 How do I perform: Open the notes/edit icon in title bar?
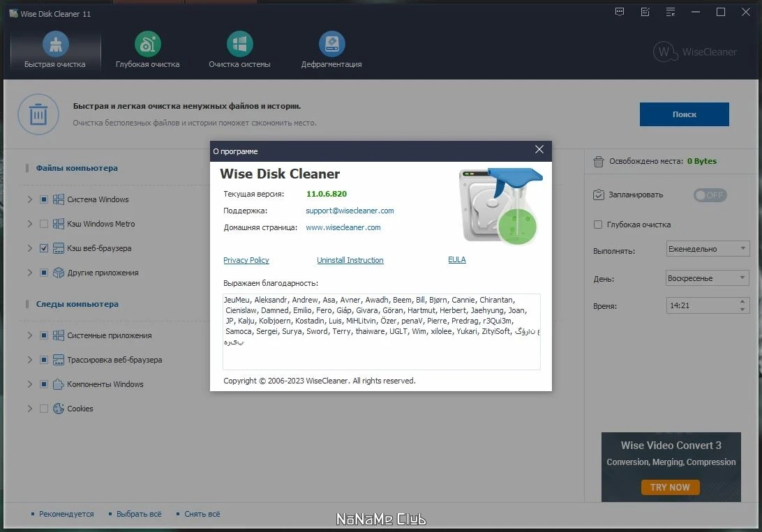coord(645,12)
